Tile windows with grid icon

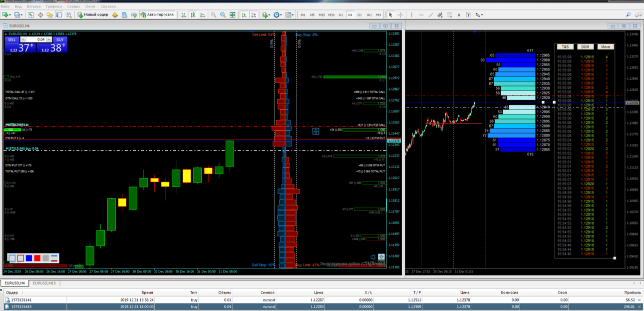click(x=233, y=15)
